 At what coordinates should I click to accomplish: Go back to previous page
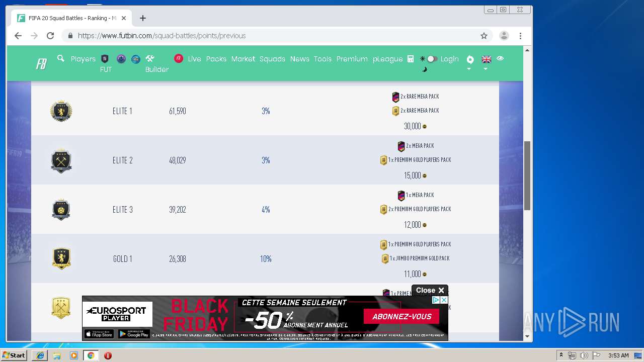click(x=18, y=36)
